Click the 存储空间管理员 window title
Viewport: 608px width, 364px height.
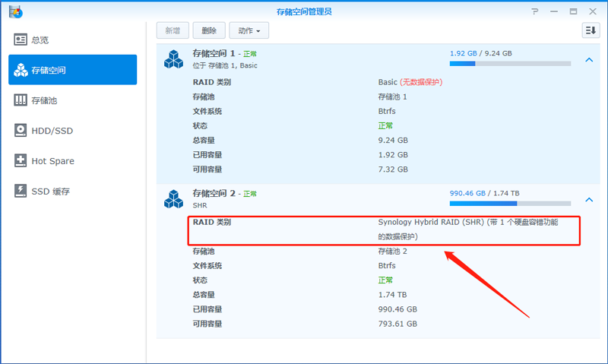pyautogui.click(x=304, y=11)
